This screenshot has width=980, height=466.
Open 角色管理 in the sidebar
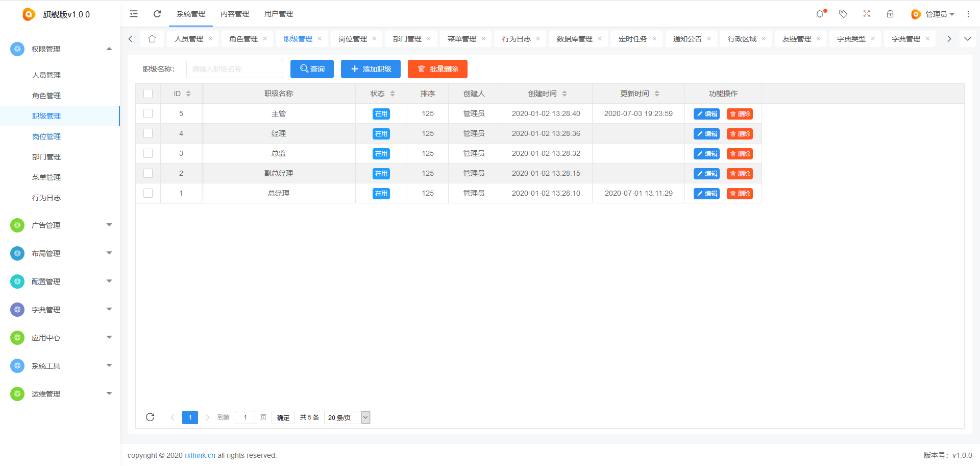coord(46,96)
